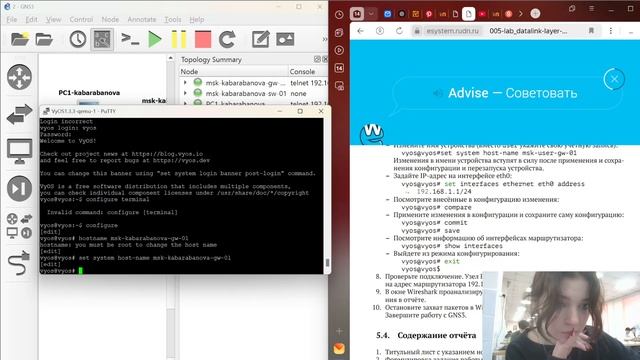Click 'show interfaces' command text in document
This screenshot has width=640, height=360.
(473, 246)
